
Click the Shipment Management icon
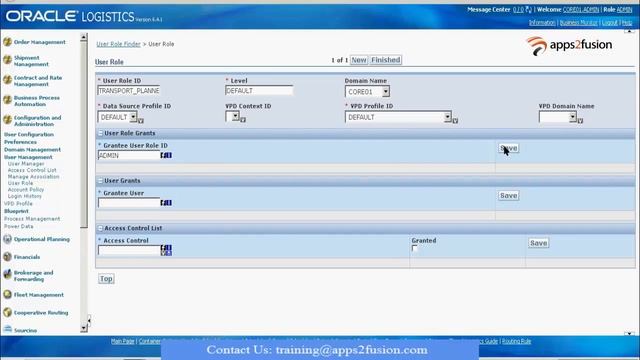pyautogui.click(x=7, y=60)
